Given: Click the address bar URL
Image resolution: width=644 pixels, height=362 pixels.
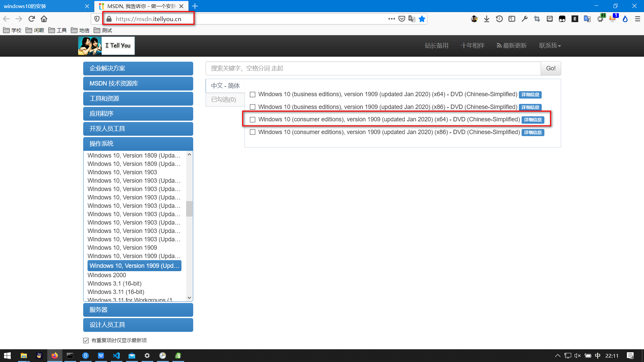Looking at the screenshot, I should [149, 19].
